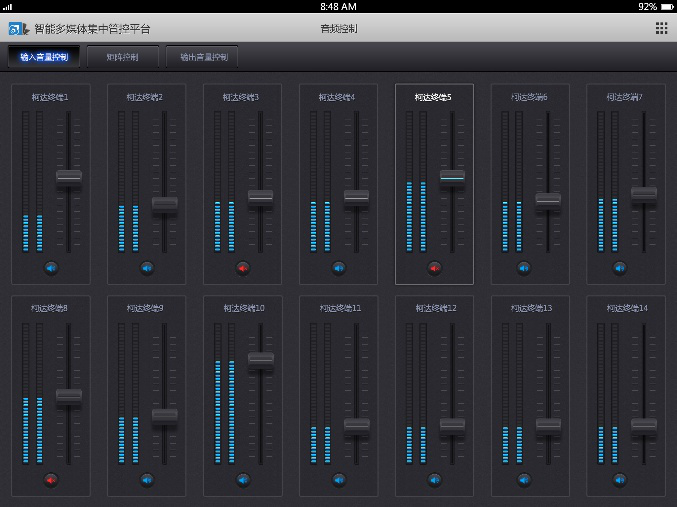Switch to the 矩阵控制 tab

pos(122,57)
